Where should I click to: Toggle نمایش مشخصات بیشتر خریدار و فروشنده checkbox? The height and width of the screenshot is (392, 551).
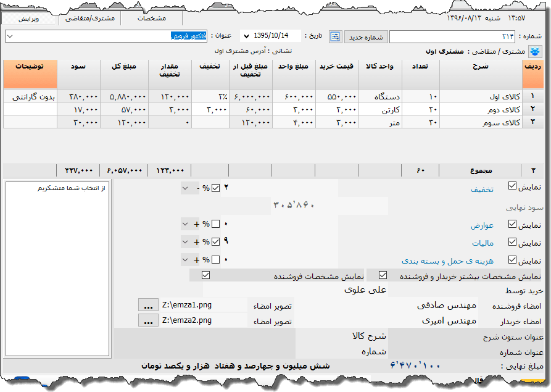point(383,275)
